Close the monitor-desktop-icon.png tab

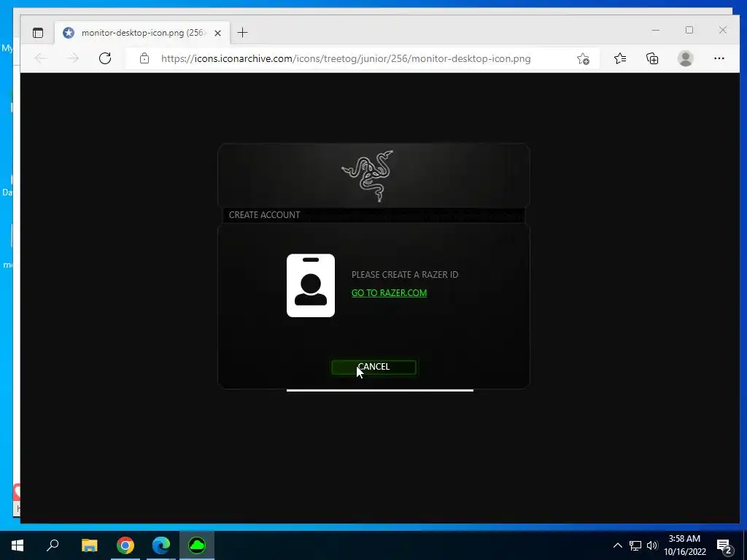pyautogui.click(x=217, y=33)
